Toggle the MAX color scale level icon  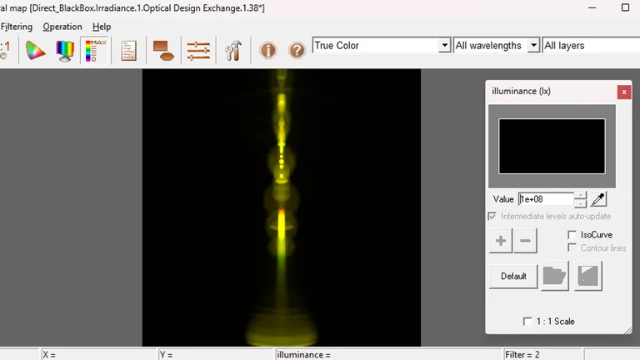[96, 51]
